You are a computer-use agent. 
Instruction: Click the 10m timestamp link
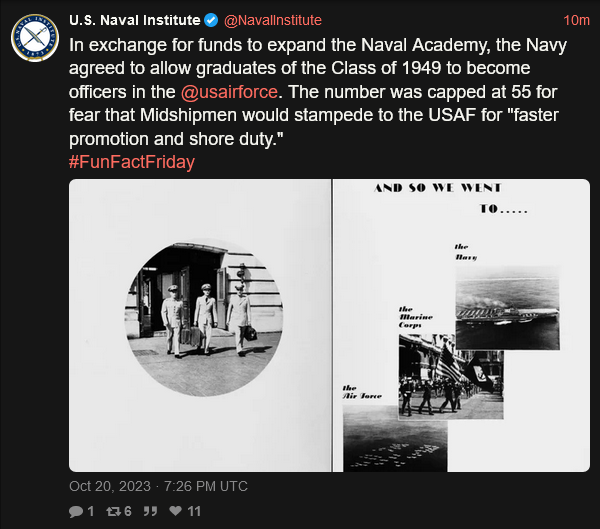(x=576, y=20)
